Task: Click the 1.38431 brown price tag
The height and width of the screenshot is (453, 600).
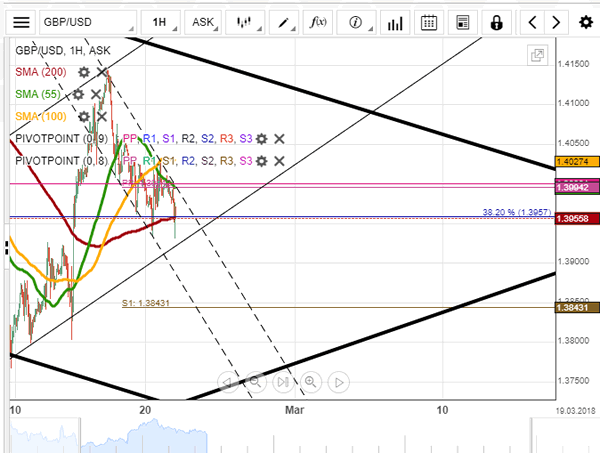Action: click(x=577, y=308)
